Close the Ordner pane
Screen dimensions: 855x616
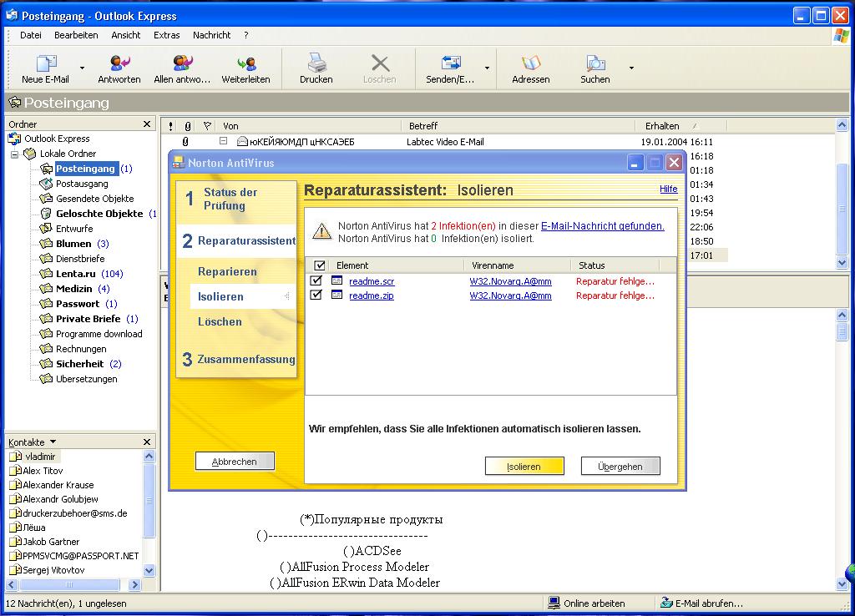tap(147, 124)
